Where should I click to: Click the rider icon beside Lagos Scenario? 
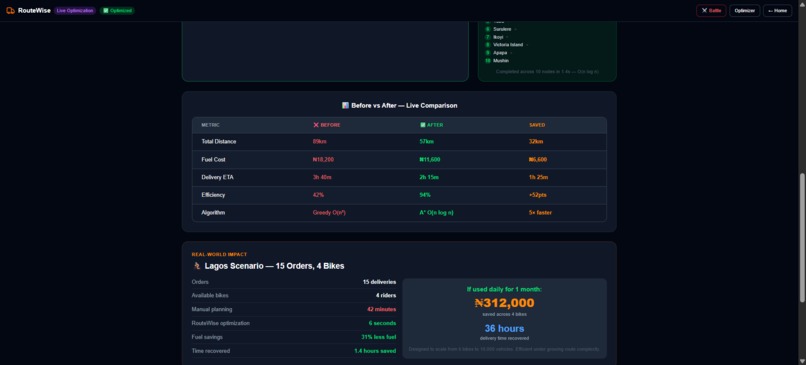196,266
